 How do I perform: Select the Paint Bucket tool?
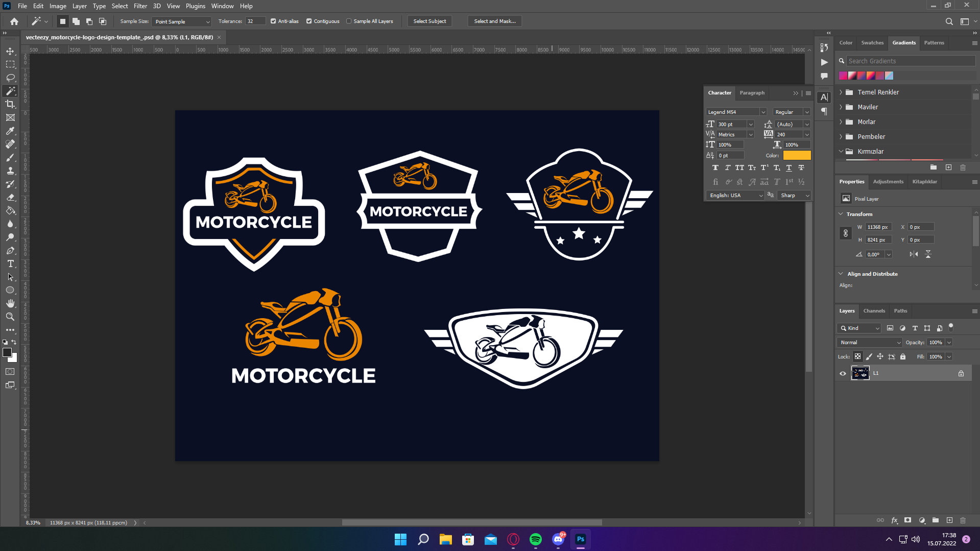coord(10,210)
